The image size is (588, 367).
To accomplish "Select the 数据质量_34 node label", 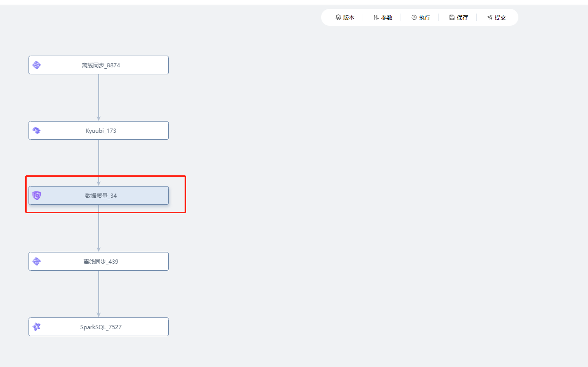I will 101,196.
